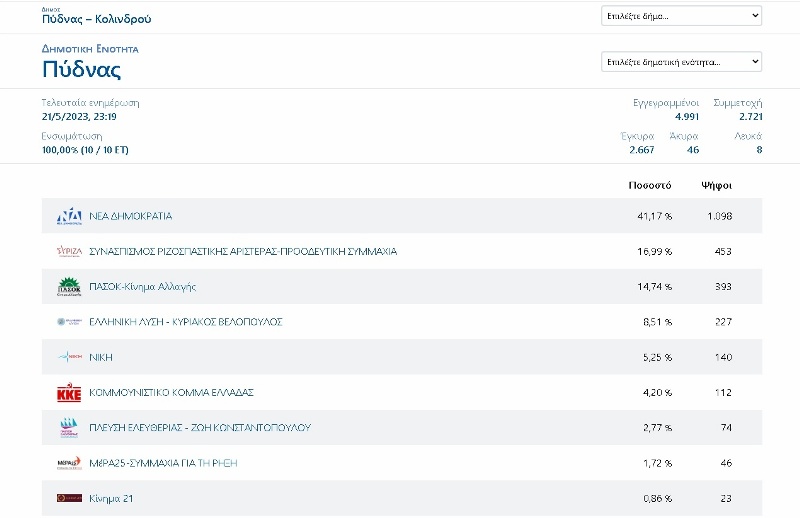Click the 393 votes value
The image size is (800, 518).
point(723,287)
